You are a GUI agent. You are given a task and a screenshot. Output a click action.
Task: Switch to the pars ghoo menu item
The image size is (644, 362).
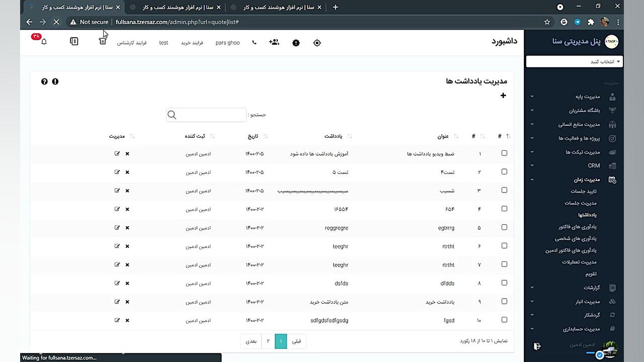(227, 43)
